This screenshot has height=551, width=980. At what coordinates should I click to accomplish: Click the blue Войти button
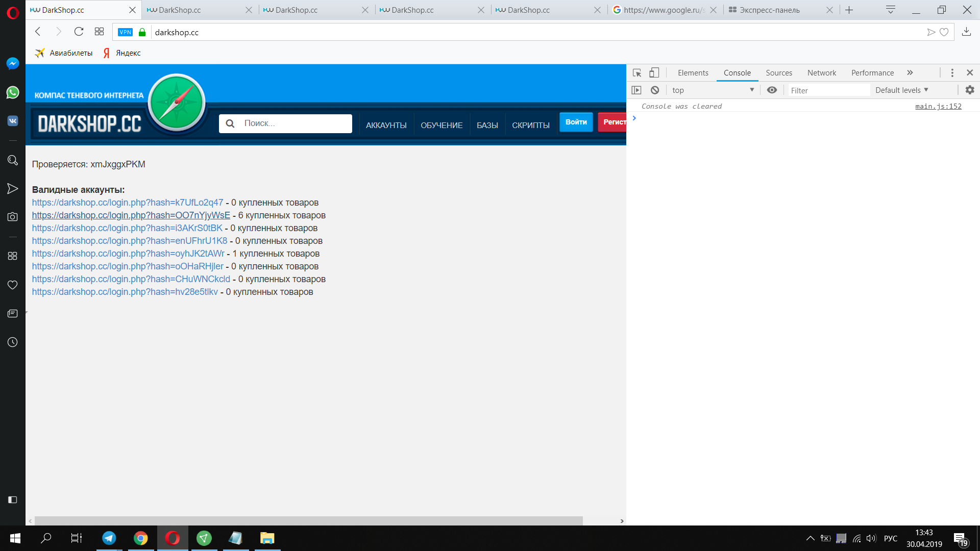576,122
